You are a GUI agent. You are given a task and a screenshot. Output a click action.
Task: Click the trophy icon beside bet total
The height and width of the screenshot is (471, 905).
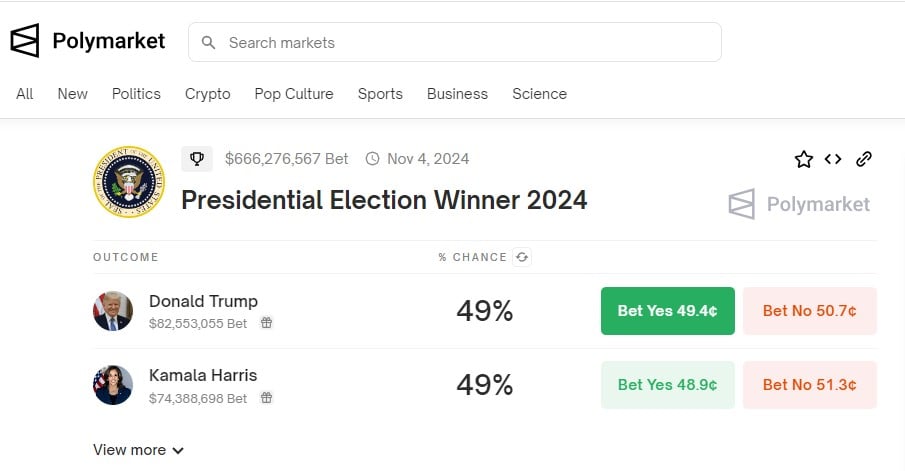(x=197, y=158)
